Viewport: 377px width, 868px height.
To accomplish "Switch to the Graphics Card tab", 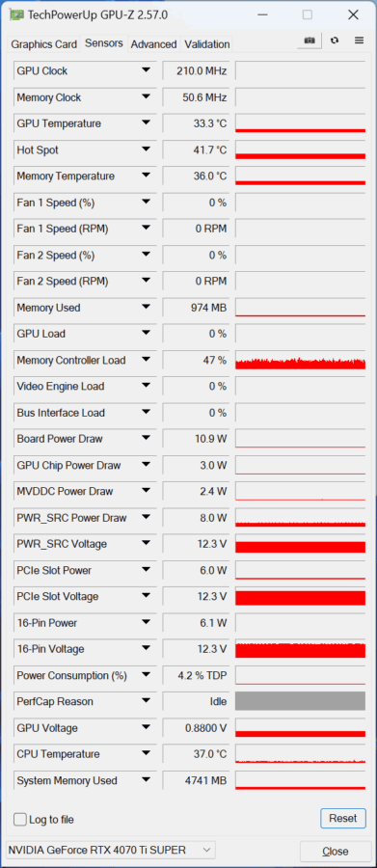I will [x=43, y=44].
